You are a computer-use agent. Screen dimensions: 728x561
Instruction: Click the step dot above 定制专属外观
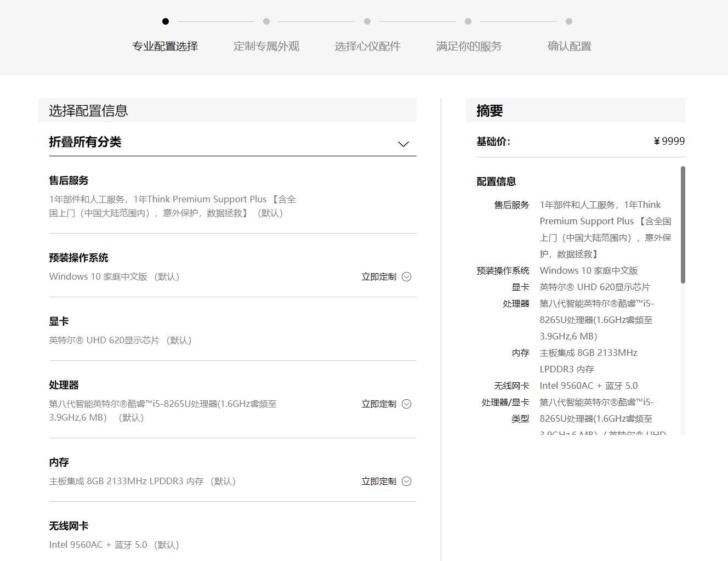(x=266, y=21)
